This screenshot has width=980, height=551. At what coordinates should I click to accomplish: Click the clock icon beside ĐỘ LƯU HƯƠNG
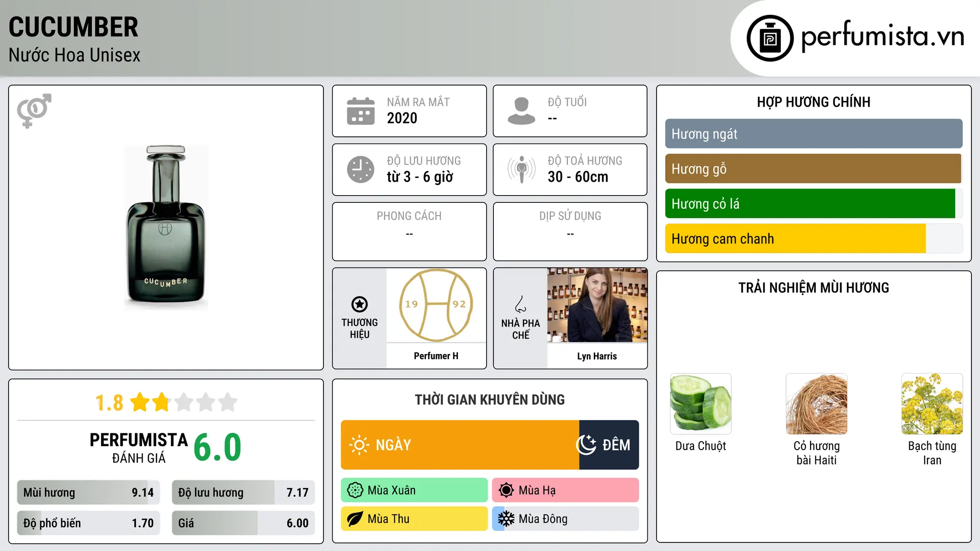[361, 169]
